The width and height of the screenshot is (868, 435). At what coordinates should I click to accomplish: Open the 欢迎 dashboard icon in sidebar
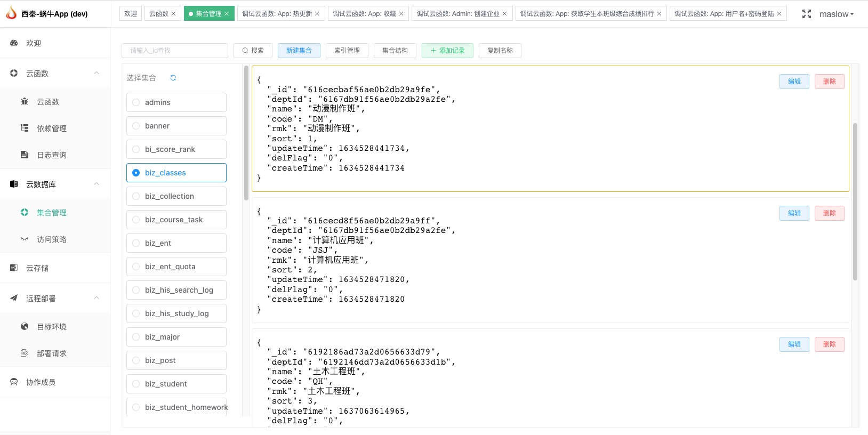point(14,43)
